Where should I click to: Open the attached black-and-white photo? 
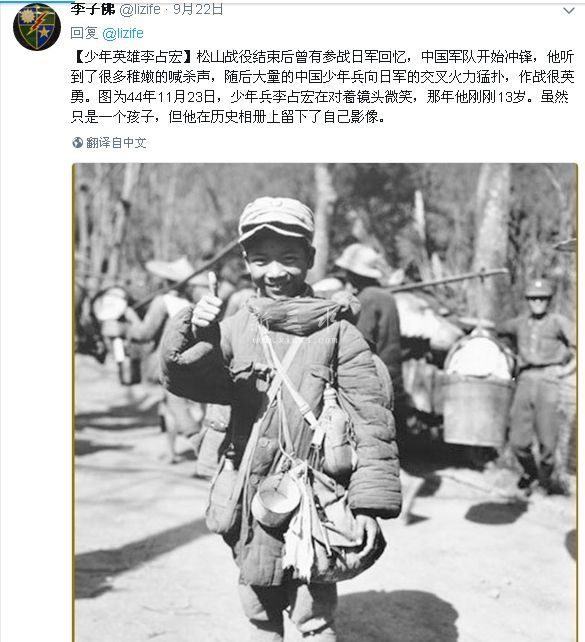[325, 402]
